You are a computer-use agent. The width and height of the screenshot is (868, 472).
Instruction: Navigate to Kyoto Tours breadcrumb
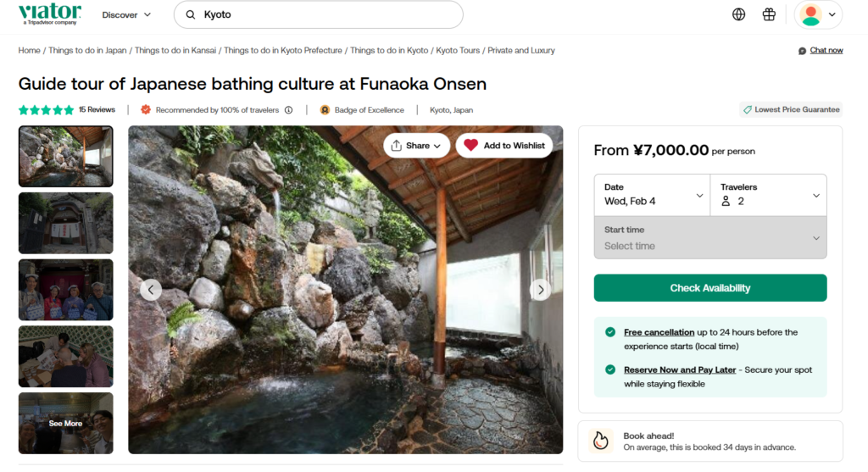click(458, 51)
